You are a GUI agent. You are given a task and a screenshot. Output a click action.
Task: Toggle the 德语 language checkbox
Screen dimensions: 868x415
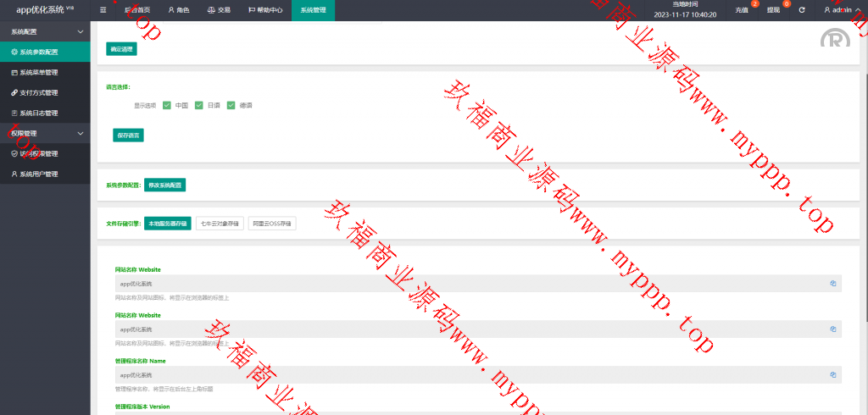231,105
